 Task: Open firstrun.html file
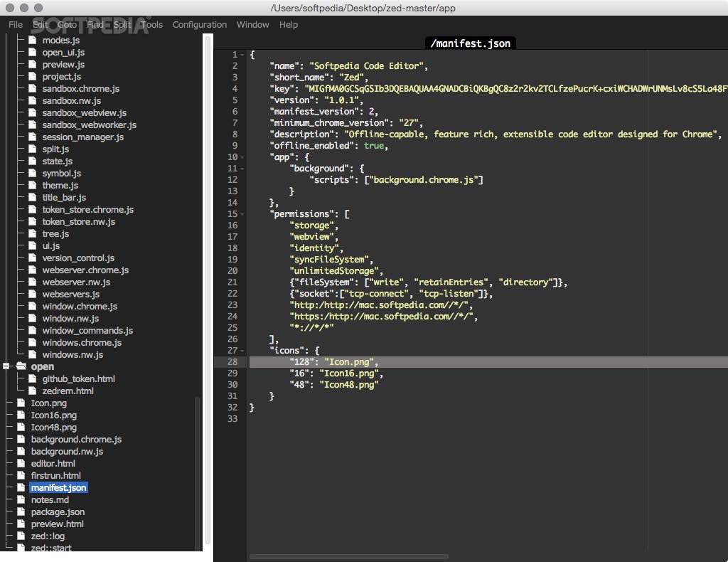pos(55,476)
